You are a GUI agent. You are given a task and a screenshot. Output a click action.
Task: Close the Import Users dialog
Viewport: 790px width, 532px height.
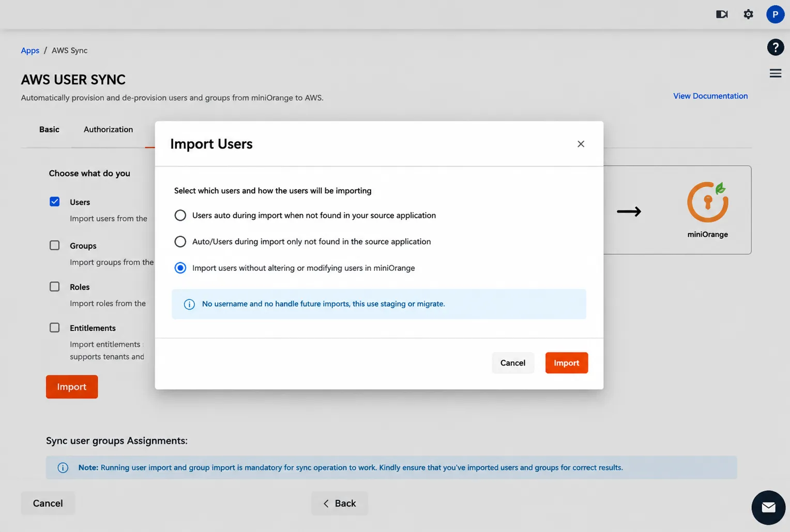581,144
